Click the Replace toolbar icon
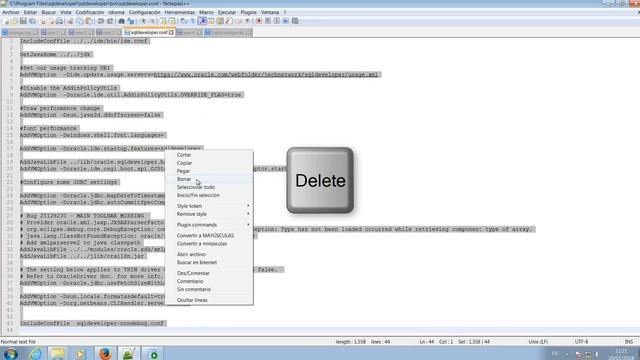640x360 pixels. click(x=131, y=21)
